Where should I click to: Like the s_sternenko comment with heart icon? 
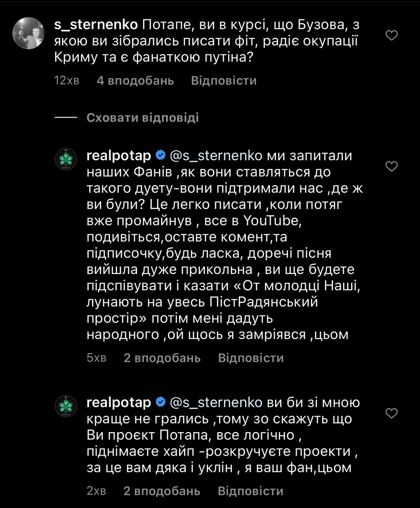coord(392,36)
